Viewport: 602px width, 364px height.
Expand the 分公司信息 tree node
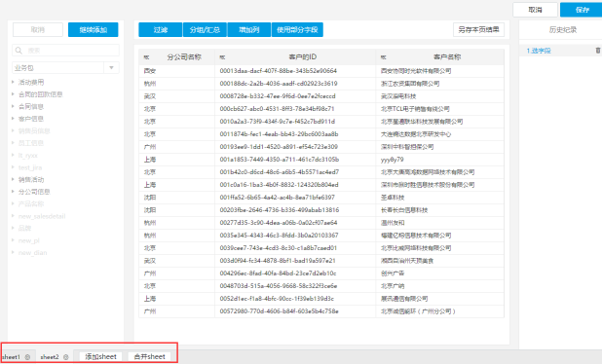[13, 192]
